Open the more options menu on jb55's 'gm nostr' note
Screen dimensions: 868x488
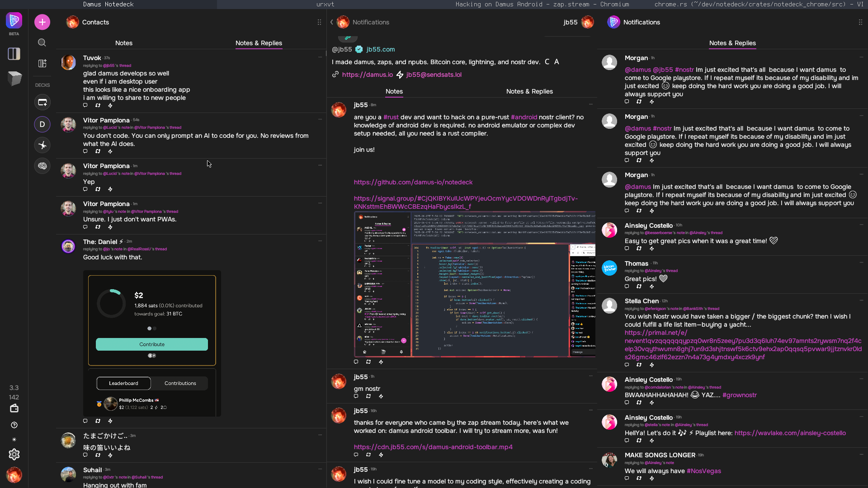tap(590, 376)
